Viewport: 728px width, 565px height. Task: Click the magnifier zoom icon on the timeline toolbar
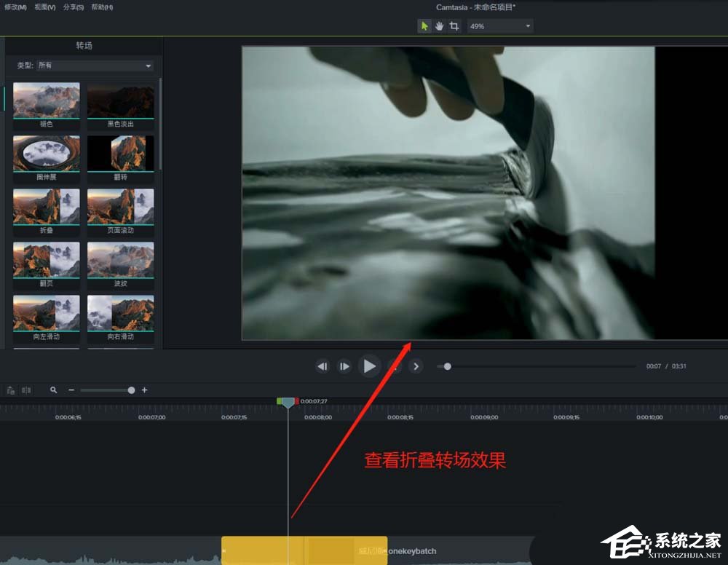point(53,390)
